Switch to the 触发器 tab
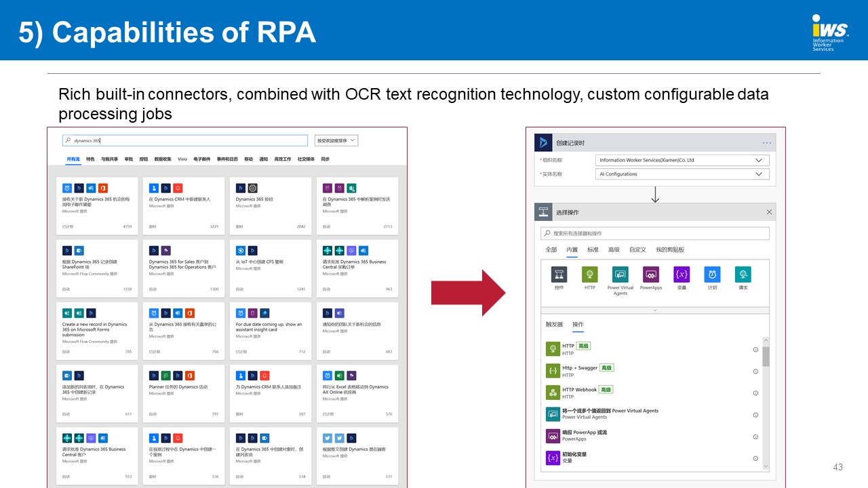 coord(555,325)
